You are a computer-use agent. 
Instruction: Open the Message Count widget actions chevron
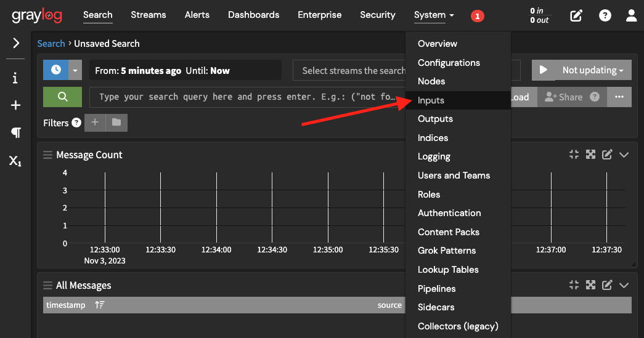click(x=624, y=155)
